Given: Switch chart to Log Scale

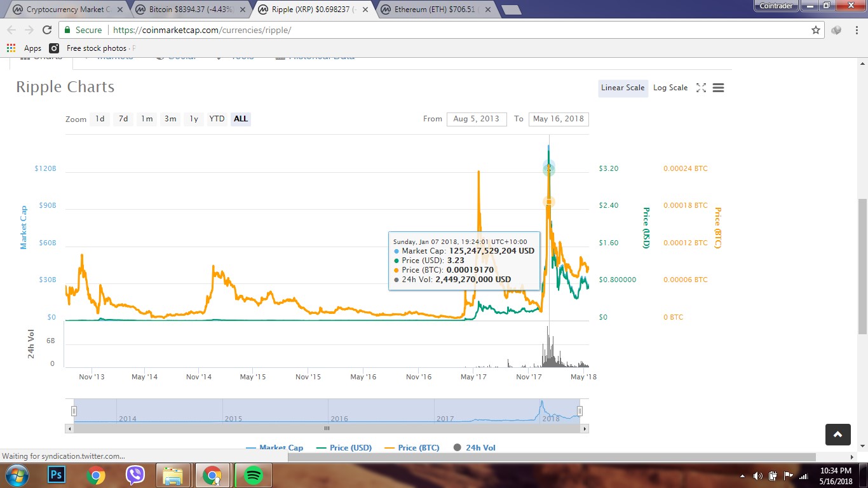Looking at the screenshot, I should pyautogui.click(x=670, y=88).
